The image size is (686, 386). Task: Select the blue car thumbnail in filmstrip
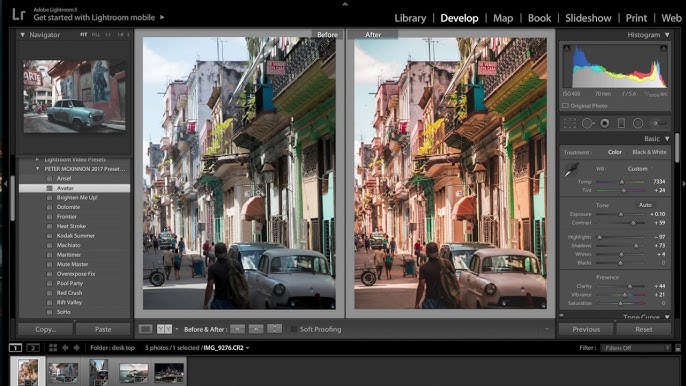[63, 372]
